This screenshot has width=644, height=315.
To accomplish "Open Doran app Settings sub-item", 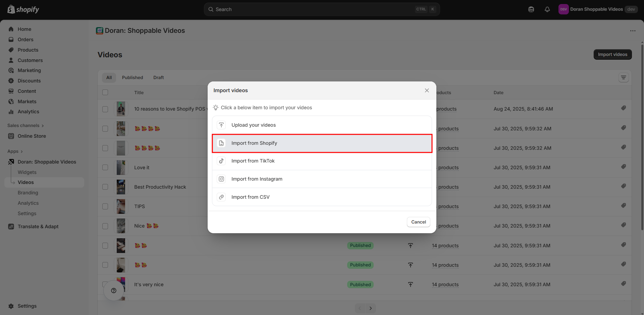I will coord(27,213).
